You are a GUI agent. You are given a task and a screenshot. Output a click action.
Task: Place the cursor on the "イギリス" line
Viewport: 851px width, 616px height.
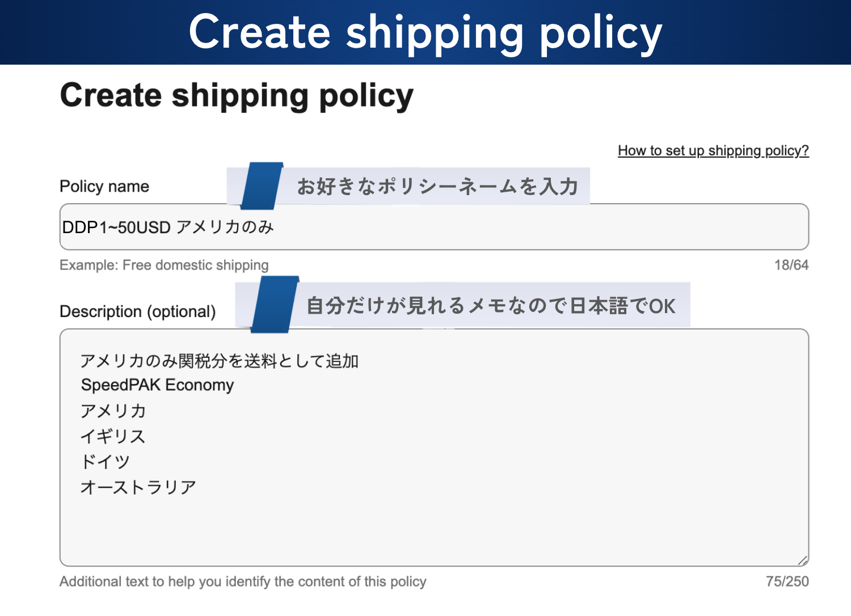point(113,436)
